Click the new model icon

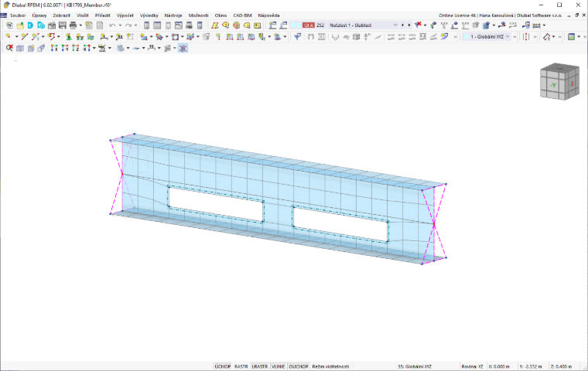point(9,25)
